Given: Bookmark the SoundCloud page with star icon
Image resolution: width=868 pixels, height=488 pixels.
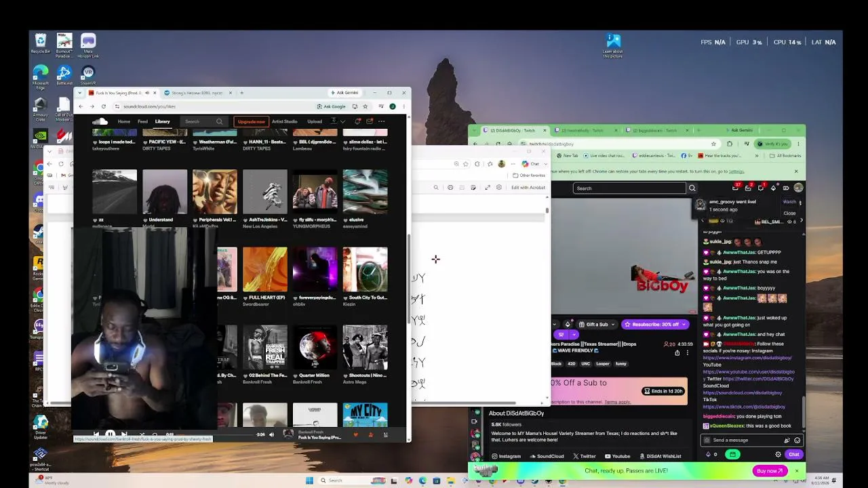Looking at the screenshot, I should pyautogui.click(x=366, y=106).
